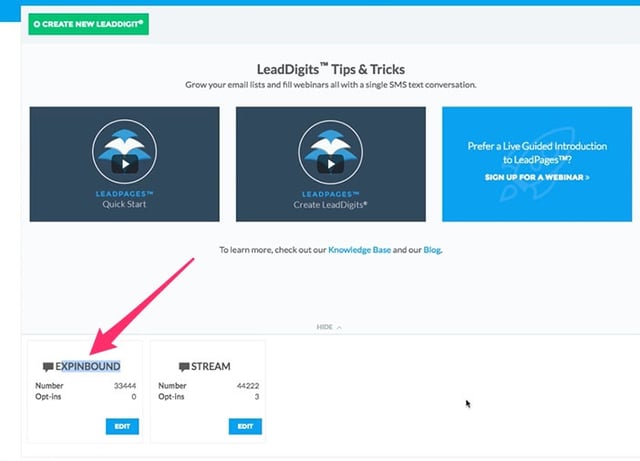Click the Opt-ins label on STREAM card

coord(171,396)
